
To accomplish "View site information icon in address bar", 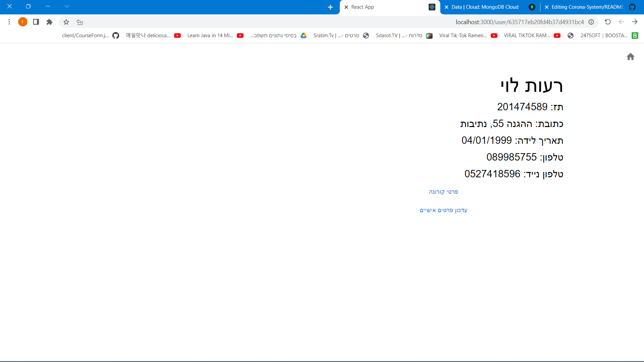I will point(591,22).
